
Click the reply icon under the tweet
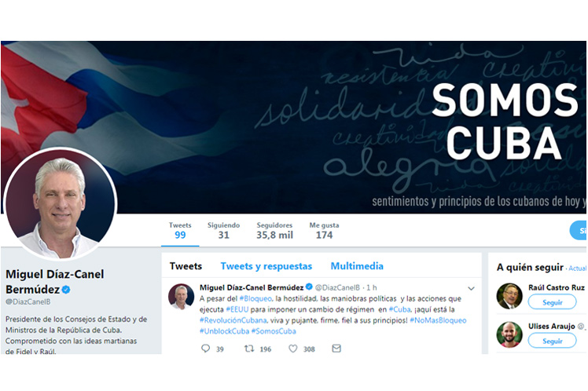point(205,349)
